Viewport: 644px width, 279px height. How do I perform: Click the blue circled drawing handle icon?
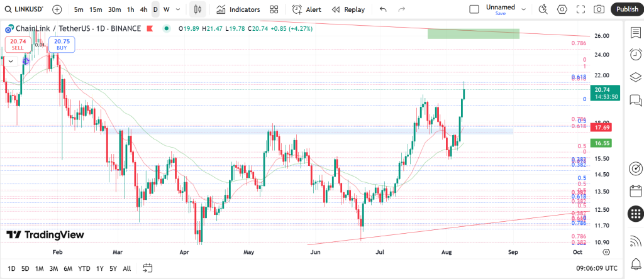(25, 61)
